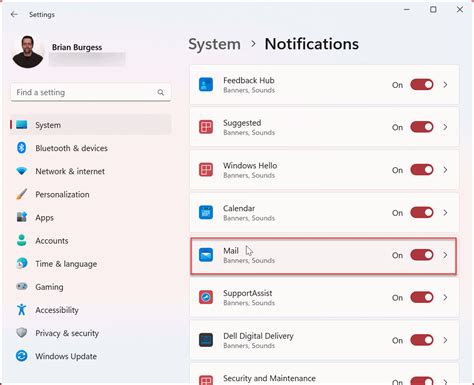
Task: Open Personalization settings
Action: click(91, 194)
